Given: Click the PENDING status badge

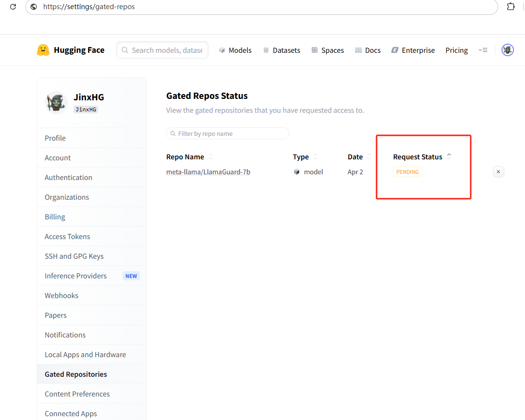Looking at the screenshot, I should tap(407, 172).
